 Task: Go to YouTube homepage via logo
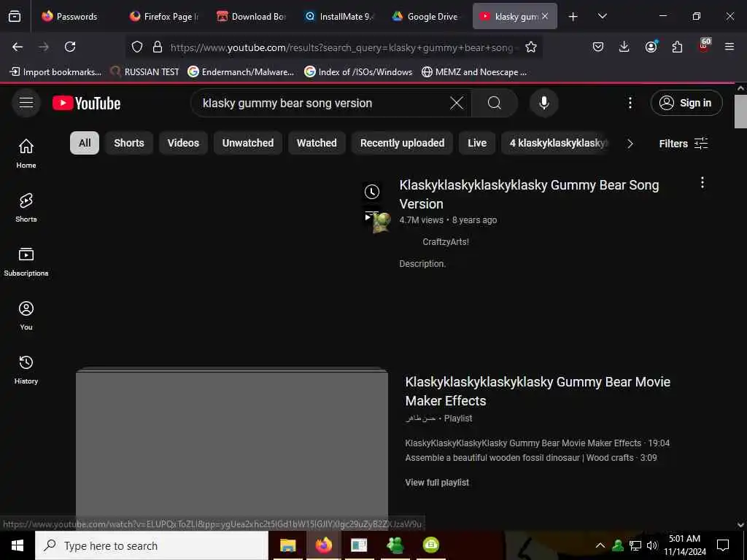pos(86,103)
